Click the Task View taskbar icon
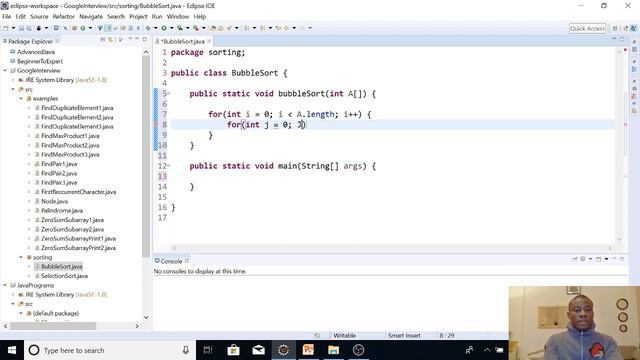 pyautogui.click(x=208, y=350)
